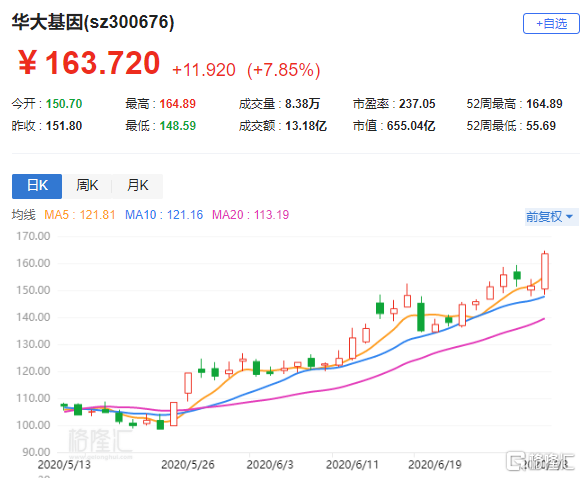
Task: Click the 昨收 value 151.80
Action: pos(64,126)
